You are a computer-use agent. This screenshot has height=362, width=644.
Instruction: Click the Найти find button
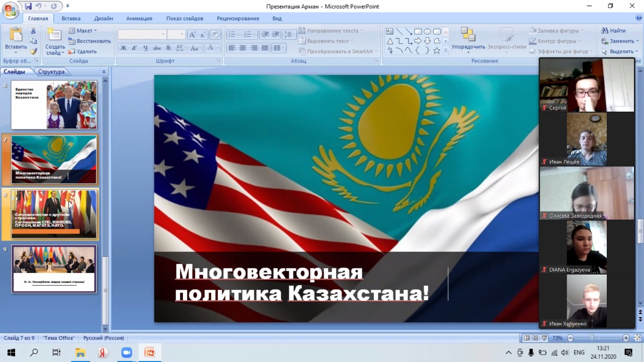pos(613,31)
